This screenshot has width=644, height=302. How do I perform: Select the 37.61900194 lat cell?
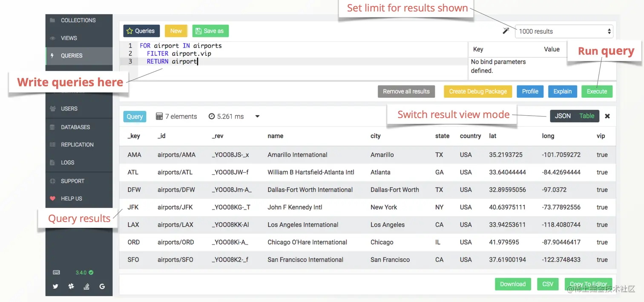tap(507, 259)
